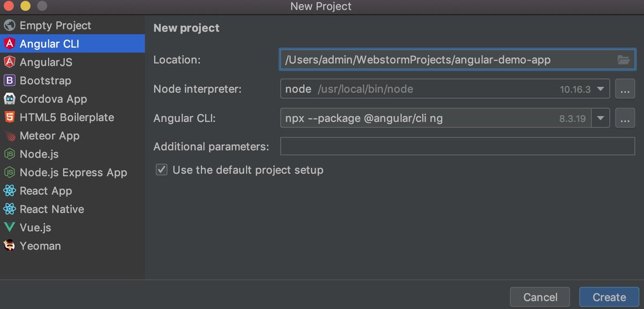
Task: Focus the Additional parameters field
Action: [x=457, y=146]
